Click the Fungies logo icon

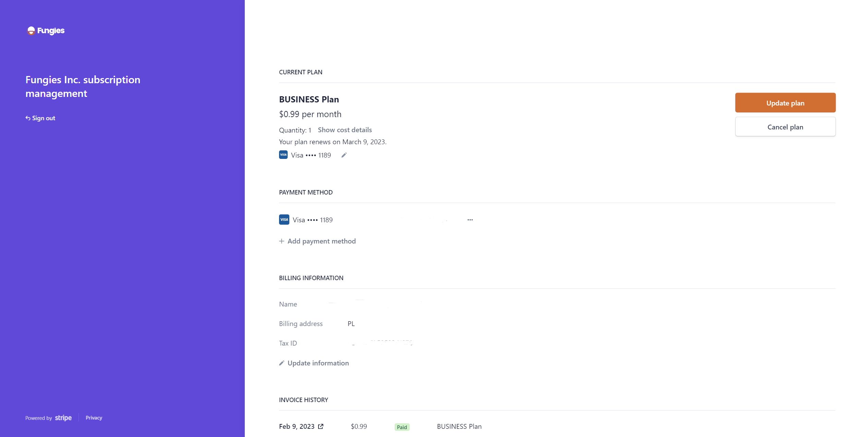pos(31,31)
